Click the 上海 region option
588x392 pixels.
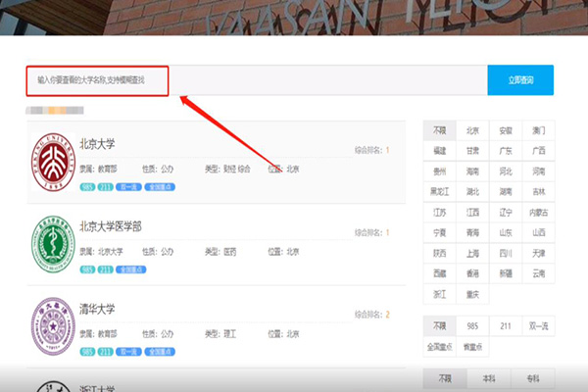pos(472,254)
